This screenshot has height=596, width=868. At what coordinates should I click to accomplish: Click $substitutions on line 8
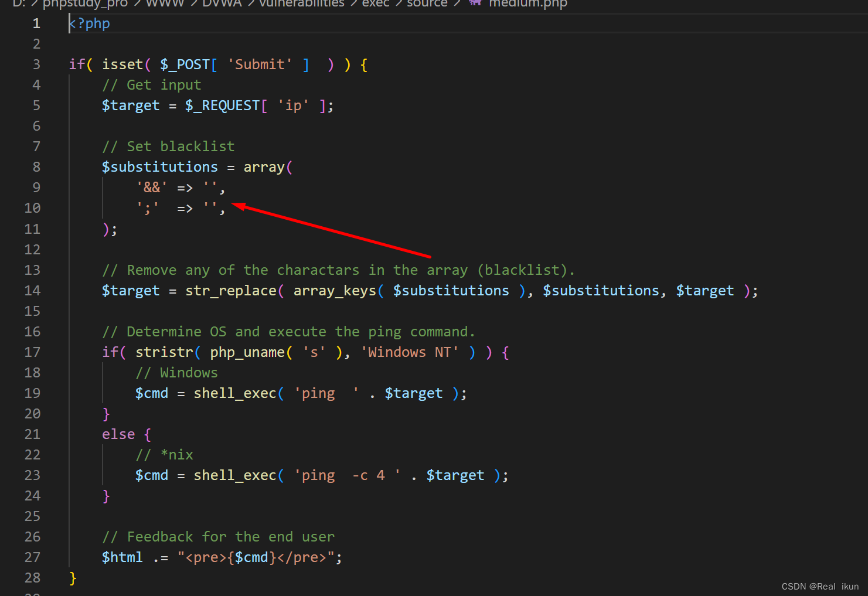(160, 167)
